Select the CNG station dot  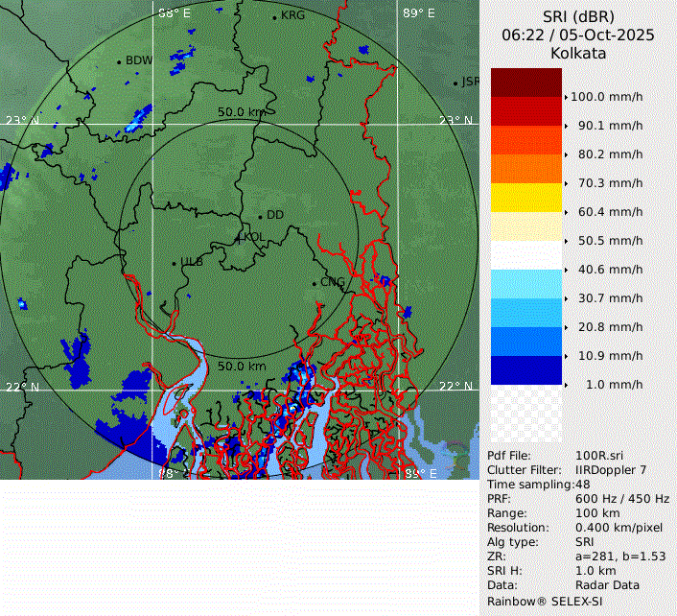[315, 282]
